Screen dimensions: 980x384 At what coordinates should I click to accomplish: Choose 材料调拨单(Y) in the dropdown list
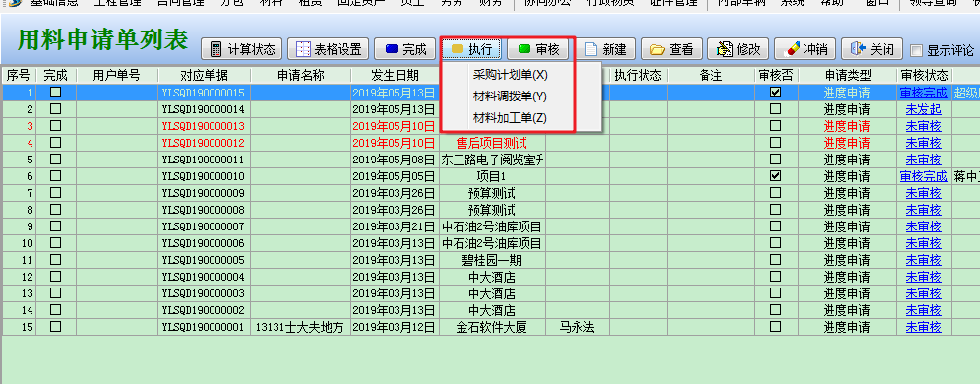click(510, 96)
